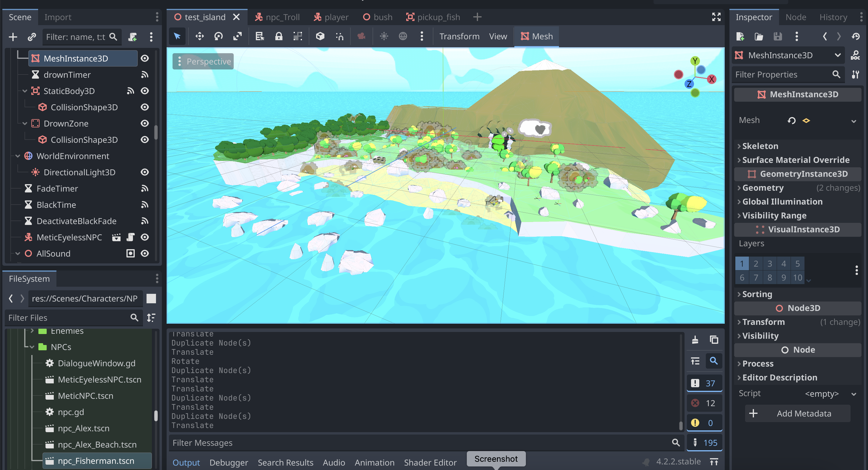This screenshot has height=470, width=868.
Task: Toggle preview environment globe icon
Action: (403, 36)
